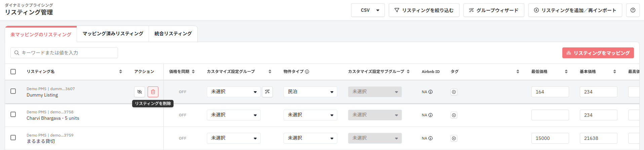Open 物件タイプ dropdown showing 民泊
This screenshot has width=644, height=150.
point(310,92)
